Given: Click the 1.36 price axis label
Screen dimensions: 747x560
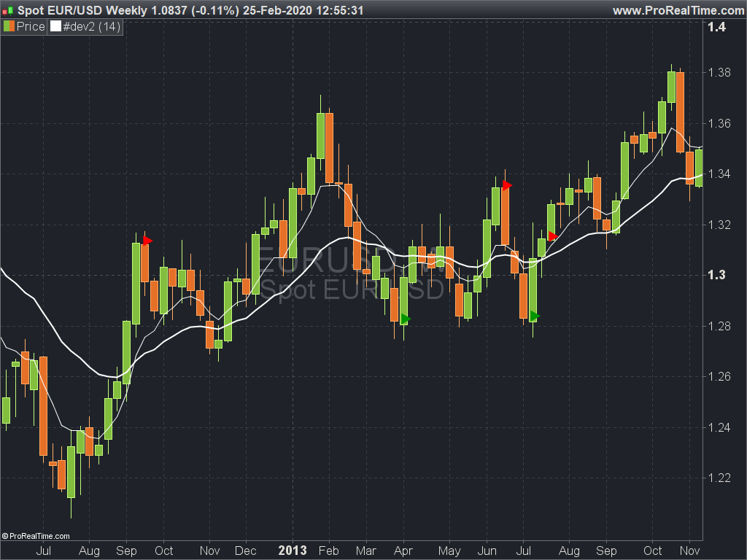Looking at the screenshot, I should [719, 123].
